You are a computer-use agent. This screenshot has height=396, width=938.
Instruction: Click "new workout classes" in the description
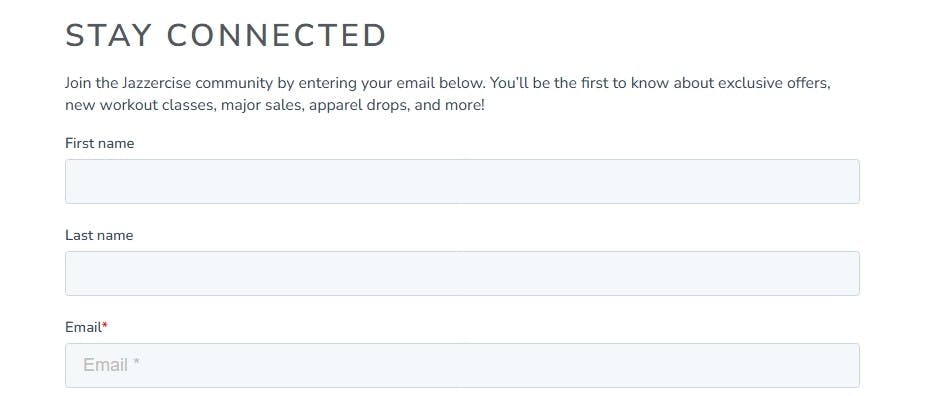point(139,106)
